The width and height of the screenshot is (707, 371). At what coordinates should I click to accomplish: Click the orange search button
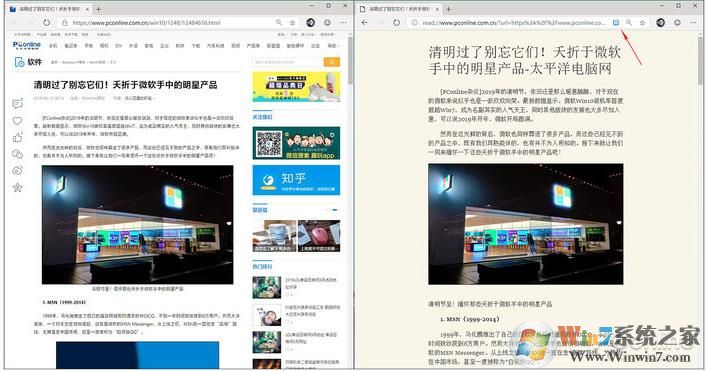(x=332, y=62)
